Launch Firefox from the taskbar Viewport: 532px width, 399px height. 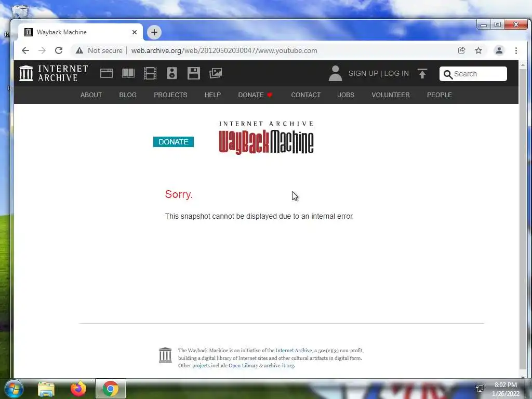click(78, 389)
